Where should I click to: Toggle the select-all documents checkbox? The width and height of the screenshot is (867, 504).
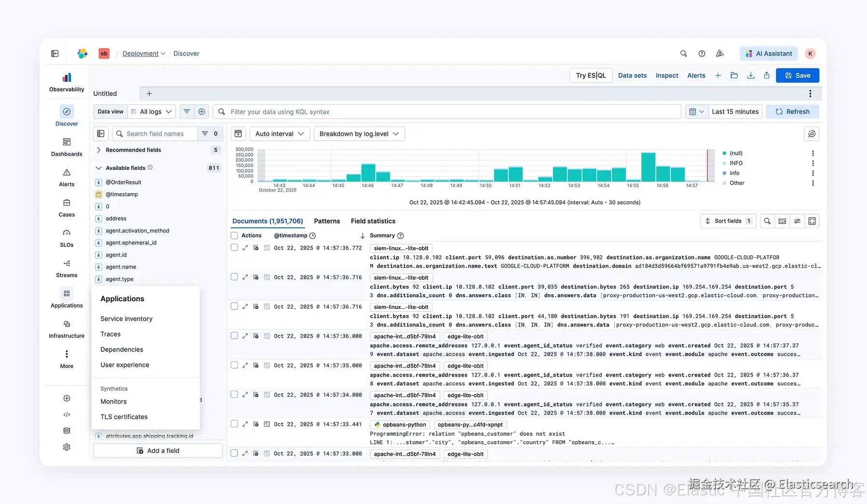coord(235,236)
